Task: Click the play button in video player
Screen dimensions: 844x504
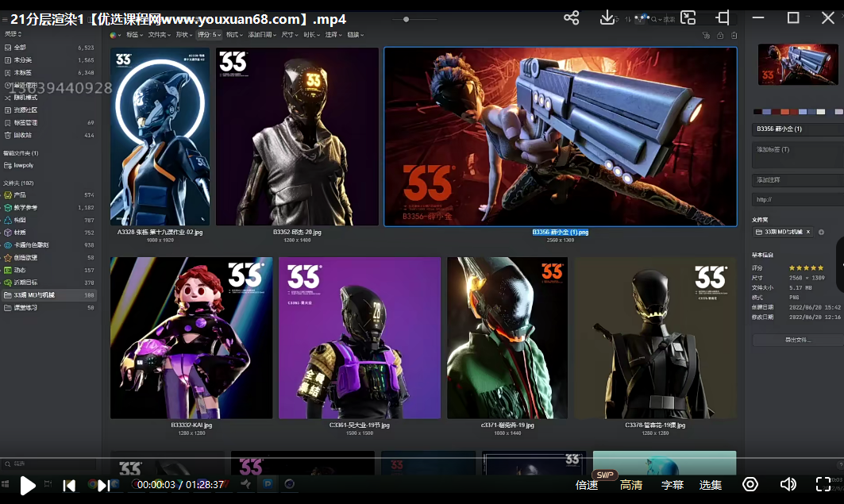Action: [28, 485]
